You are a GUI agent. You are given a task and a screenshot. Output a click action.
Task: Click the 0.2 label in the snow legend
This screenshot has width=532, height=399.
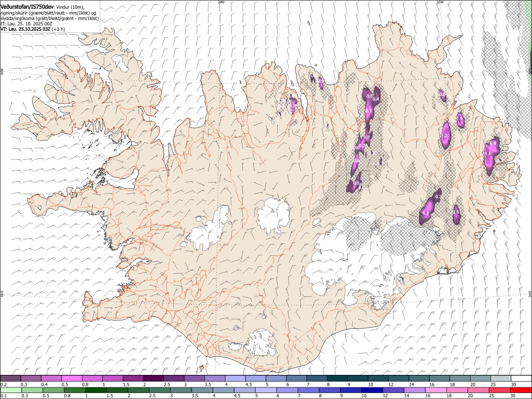coord(3,384)
